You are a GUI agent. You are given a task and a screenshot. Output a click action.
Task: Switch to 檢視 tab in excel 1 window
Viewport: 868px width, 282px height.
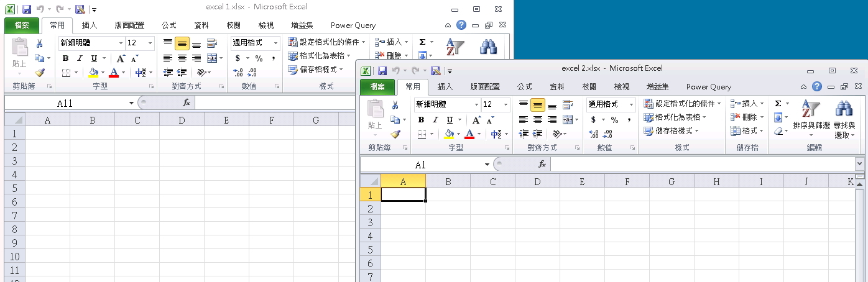pos(266,25)
